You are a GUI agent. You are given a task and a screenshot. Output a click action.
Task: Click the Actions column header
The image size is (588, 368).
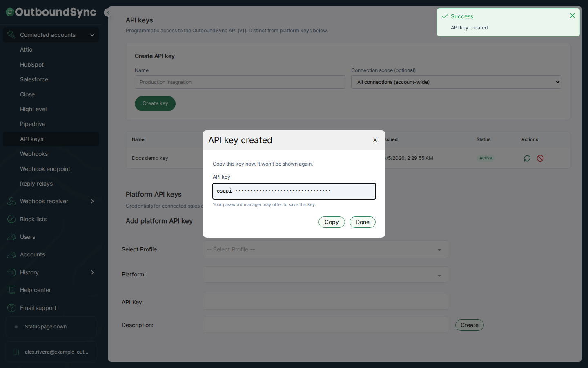[x=530, y=139]
